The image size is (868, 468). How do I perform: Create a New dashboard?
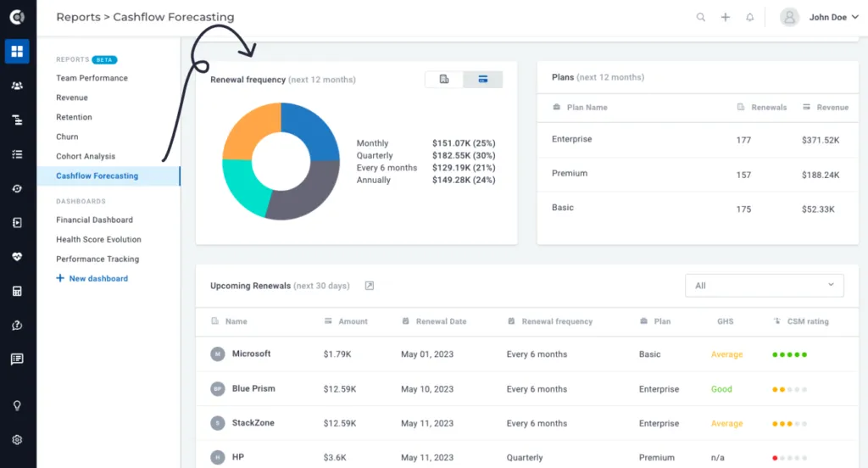pos(92,279)
